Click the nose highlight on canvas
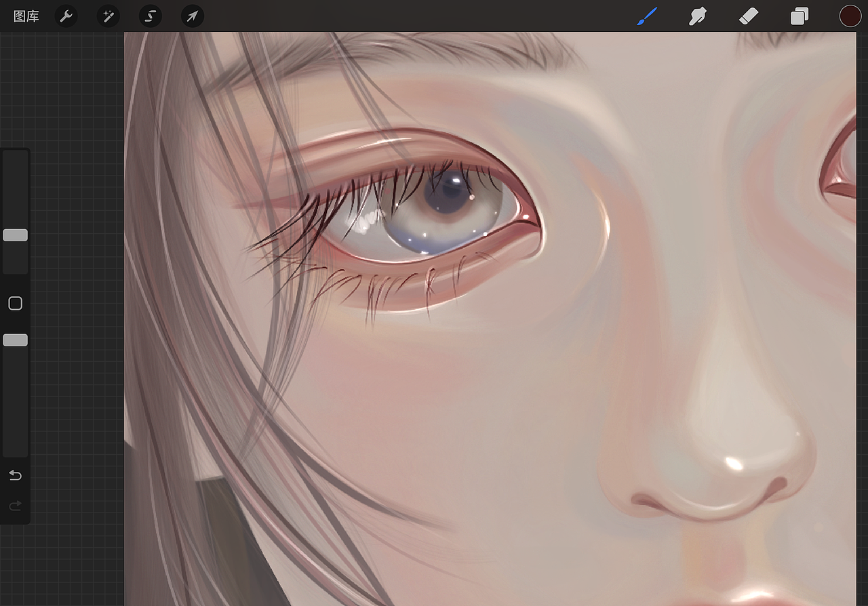Viewport: 868px width, 606px height. click(x=734, y=464)
